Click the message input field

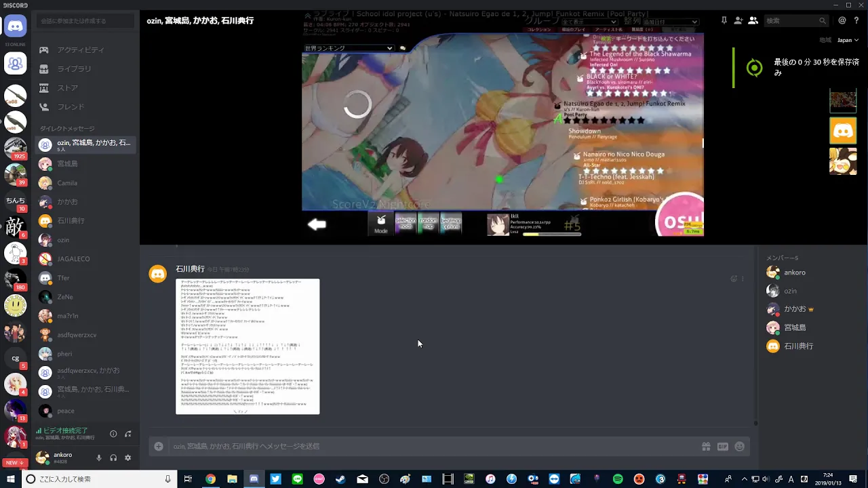point(434,446)
